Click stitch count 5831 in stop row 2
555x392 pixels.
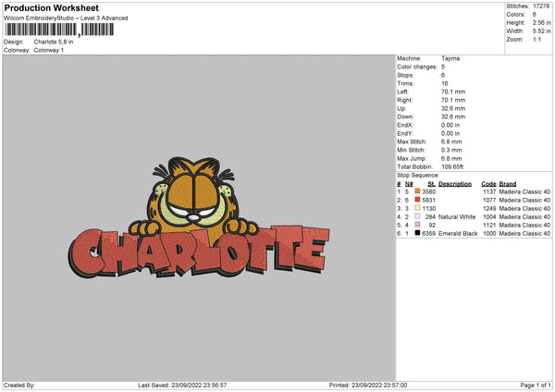click(x=428, y=201)
